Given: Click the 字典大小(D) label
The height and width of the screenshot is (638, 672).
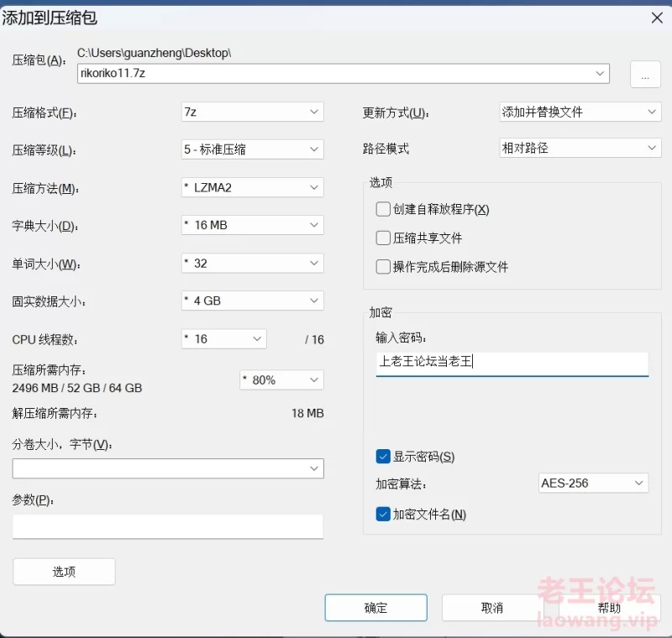Looking at the screenshot, I should [x=45, y=226].
